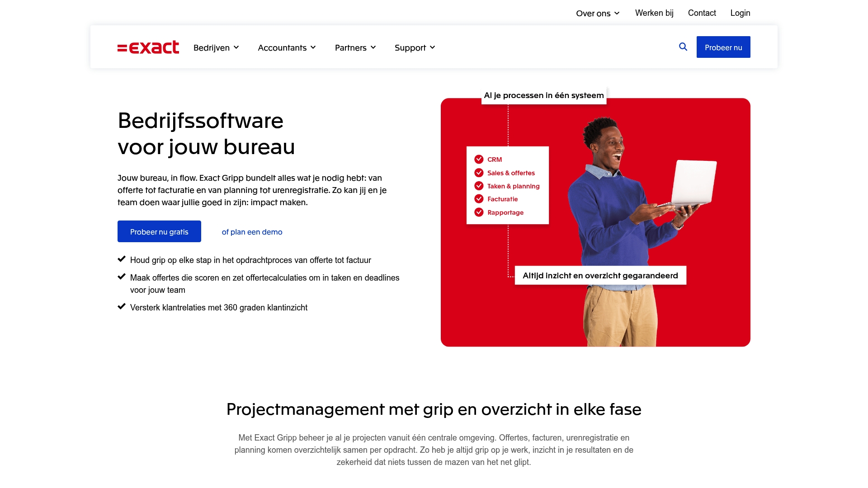Click the blue Probeer nu header button
The image size is (868, 488).
tap(723, 47)
